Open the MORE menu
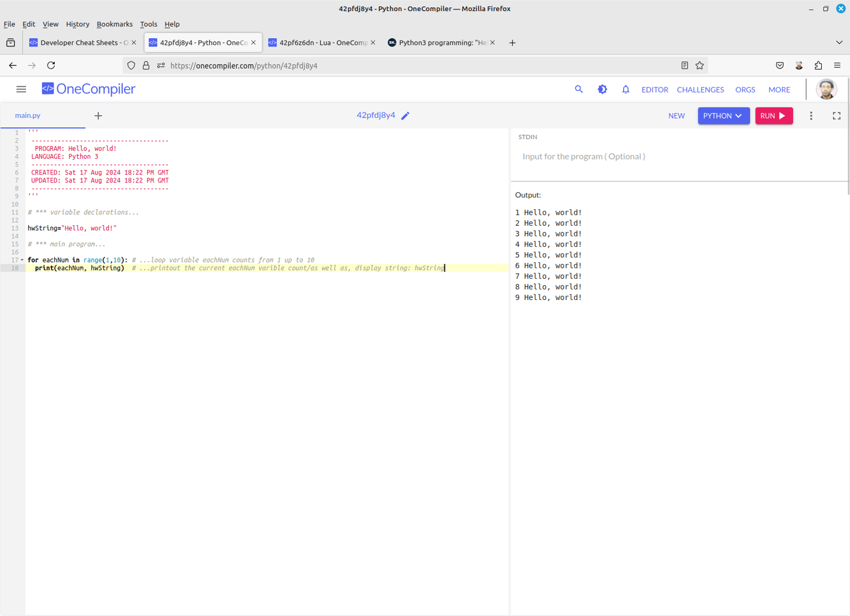 click(779, 90)
